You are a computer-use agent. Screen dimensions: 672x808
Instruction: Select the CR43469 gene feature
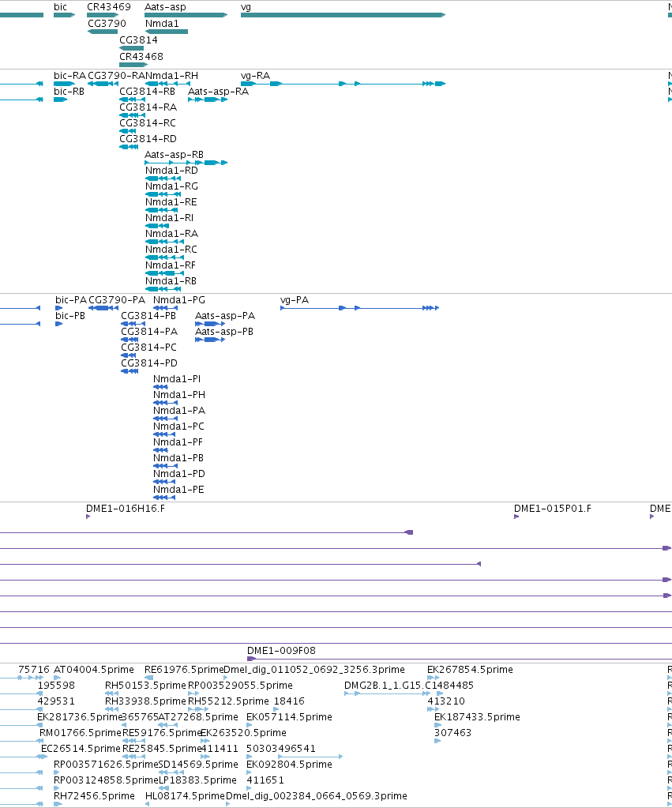click(x=103, y=15)
